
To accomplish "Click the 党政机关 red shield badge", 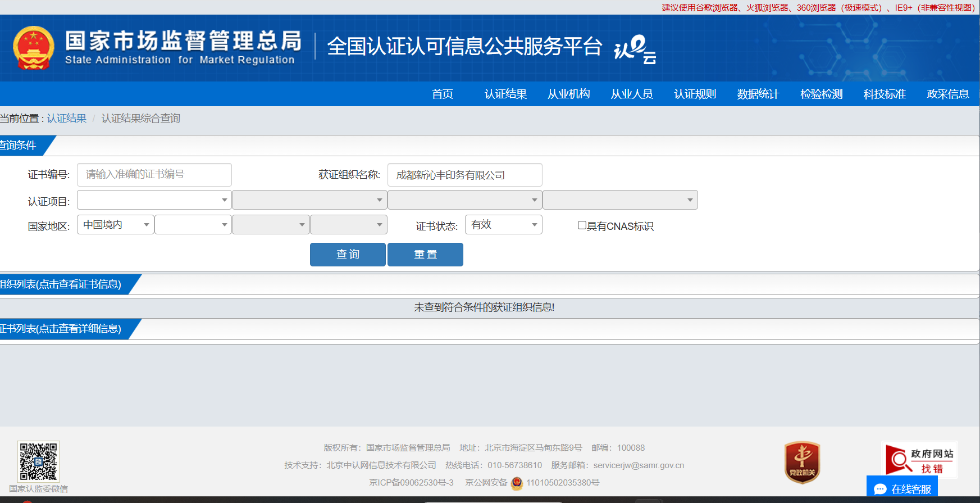I will pyautogui.click(x=802, y=462).
